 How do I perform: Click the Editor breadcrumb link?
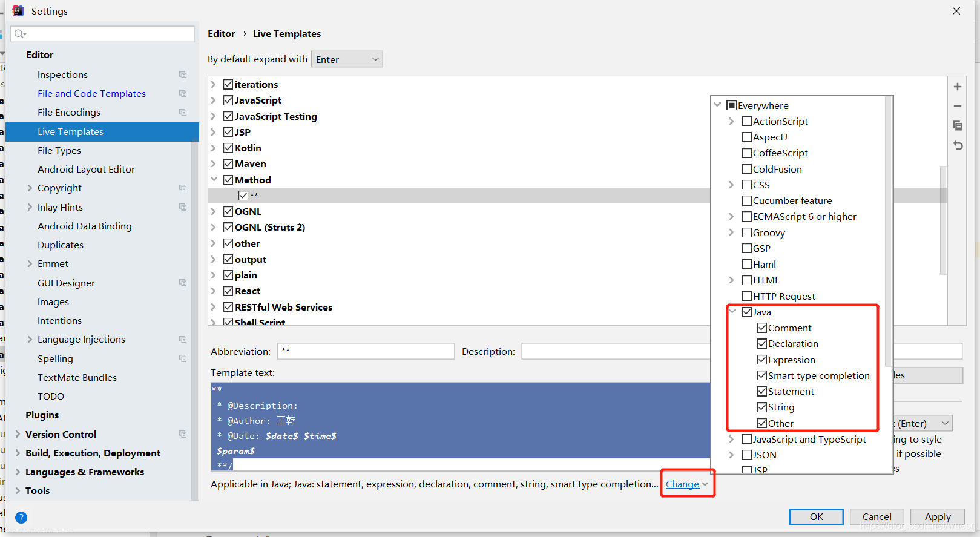[x=222, y=33]
